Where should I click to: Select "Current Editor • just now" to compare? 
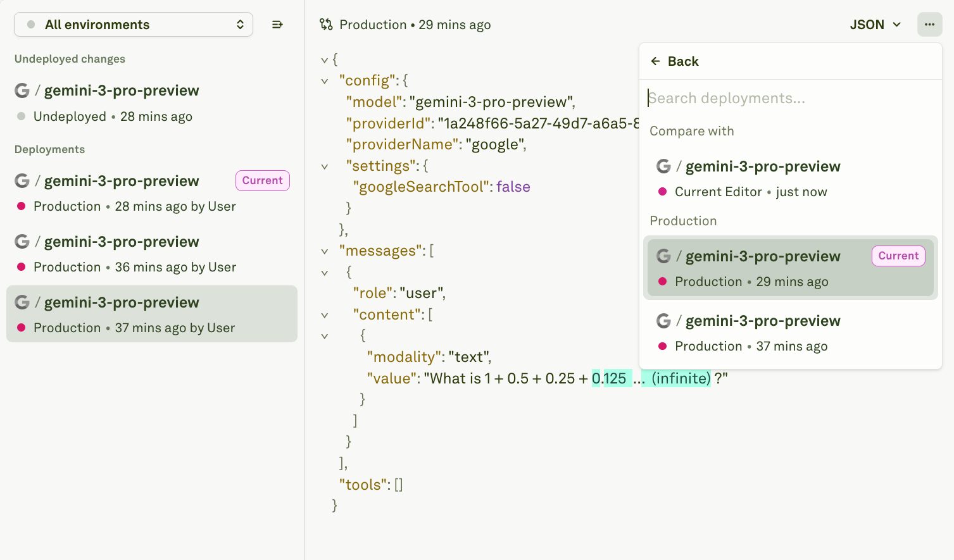tap(790, 178)
